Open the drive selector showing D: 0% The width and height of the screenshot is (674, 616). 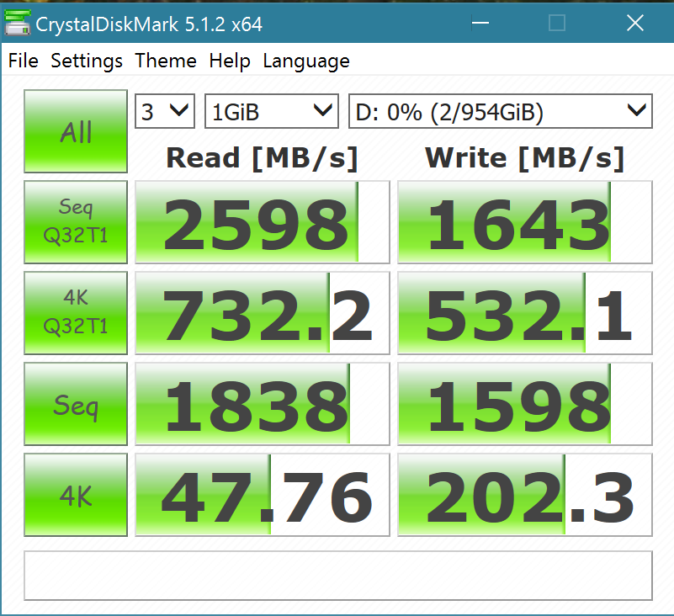500,111
